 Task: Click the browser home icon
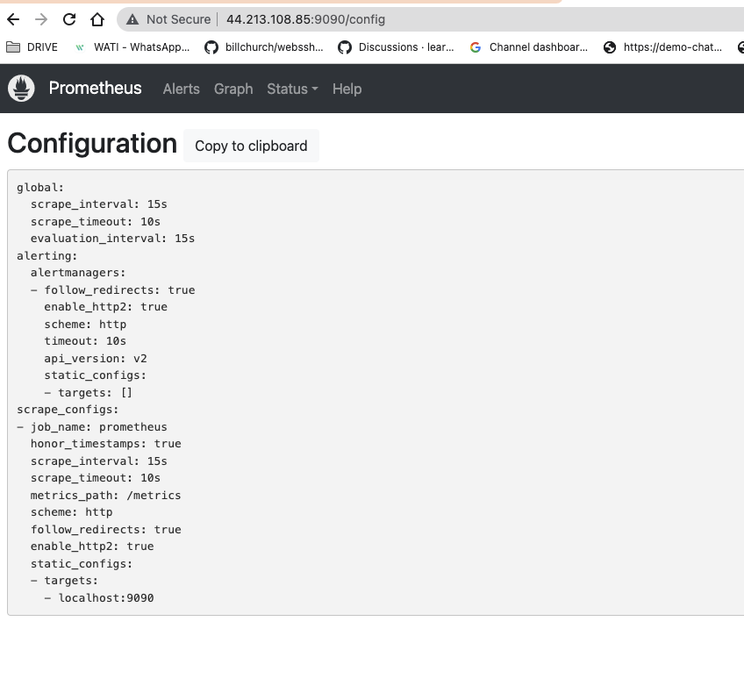(97, 18)
